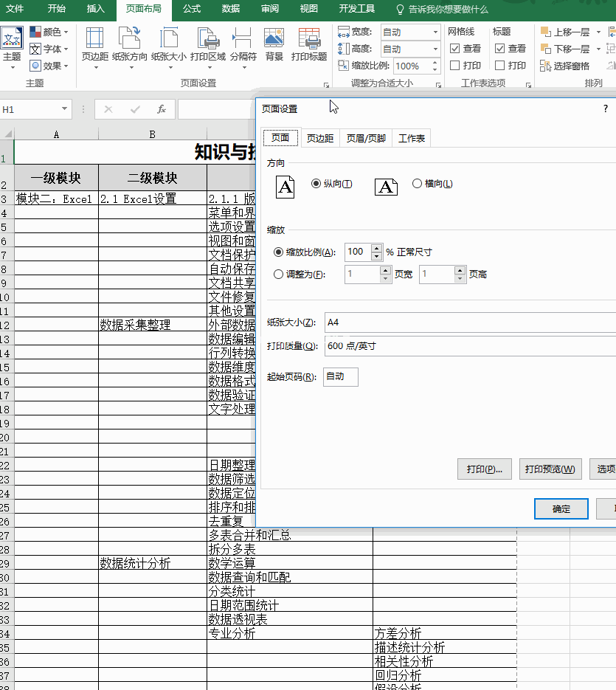Image resolution: width=616 pixels, height=690 pixels.
Task: Click the 纸张方向 orientation icon
Action: pos(130,44)
